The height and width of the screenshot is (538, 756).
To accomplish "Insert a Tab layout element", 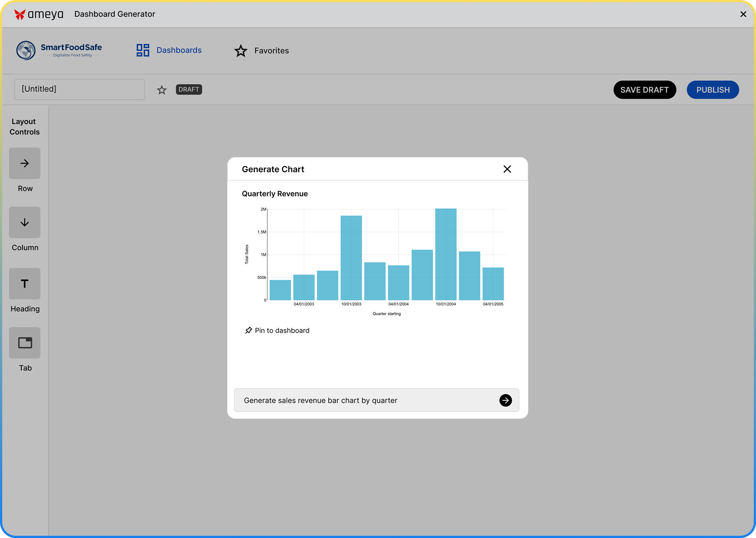I will coord(25,343).
